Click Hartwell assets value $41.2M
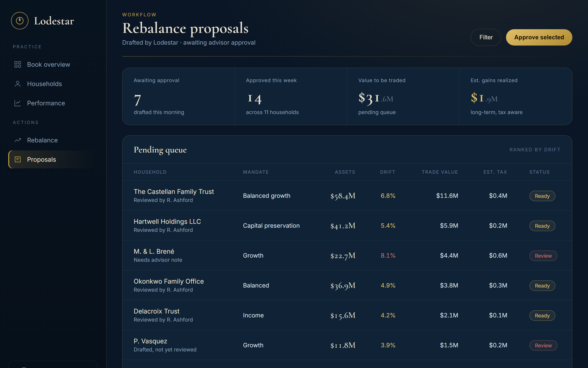This screenshot has width=588, height=368. [343, 226]
